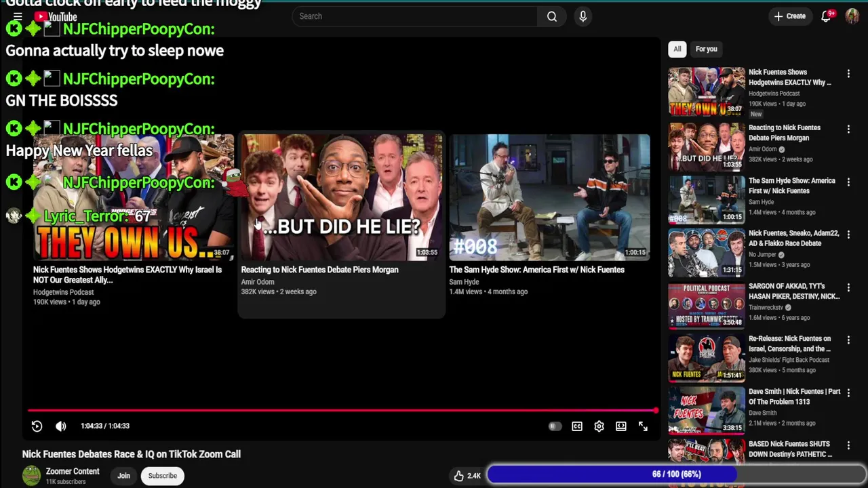The height and width of the screenshot is (488, 868).
Task: Toggle closed captions
Action: click(577, 426)
